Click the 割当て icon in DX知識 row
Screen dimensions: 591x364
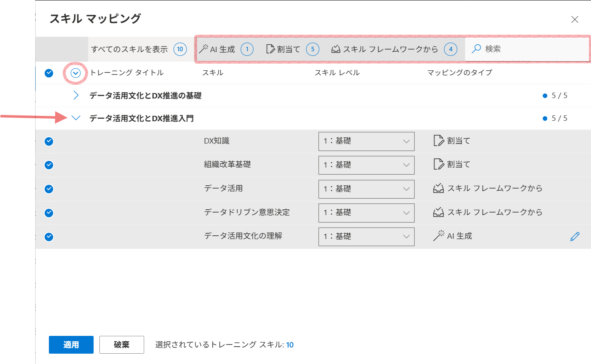(438, 141)
